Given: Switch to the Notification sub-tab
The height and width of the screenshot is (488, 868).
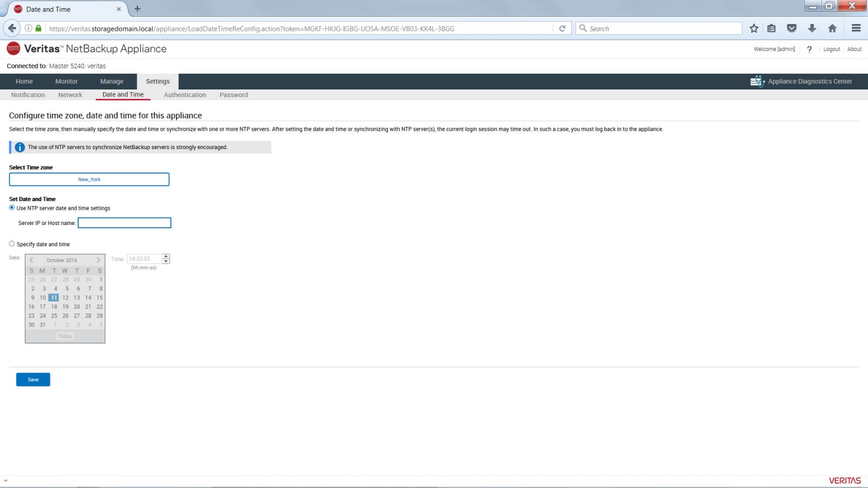Looking at the screenshot, I should point(28,95).
